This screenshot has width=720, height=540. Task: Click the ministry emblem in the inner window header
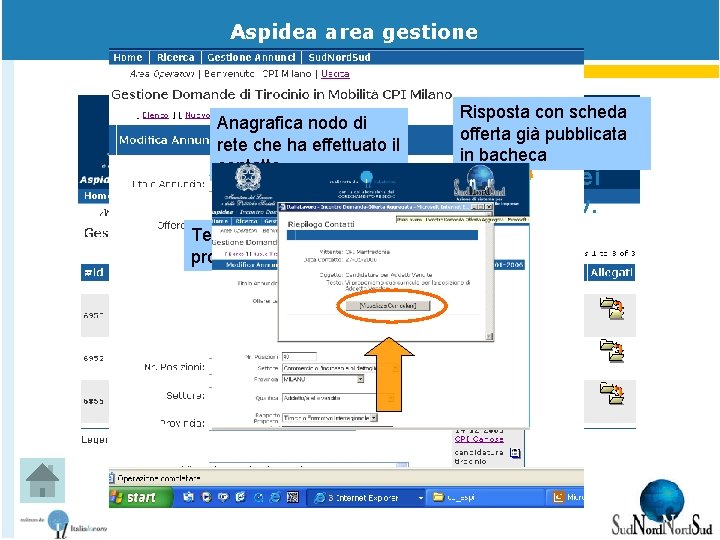[x=248, y=179]
